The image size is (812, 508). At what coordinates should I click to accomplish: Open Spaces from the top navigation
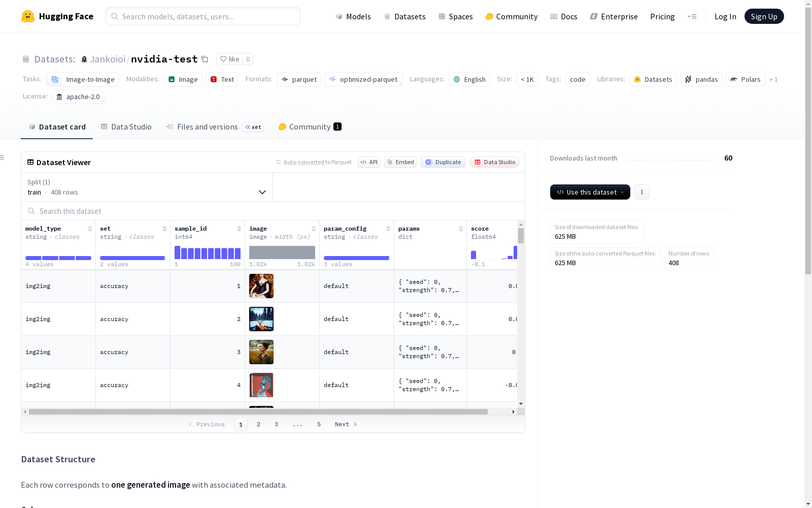click(x=455, y=16)
